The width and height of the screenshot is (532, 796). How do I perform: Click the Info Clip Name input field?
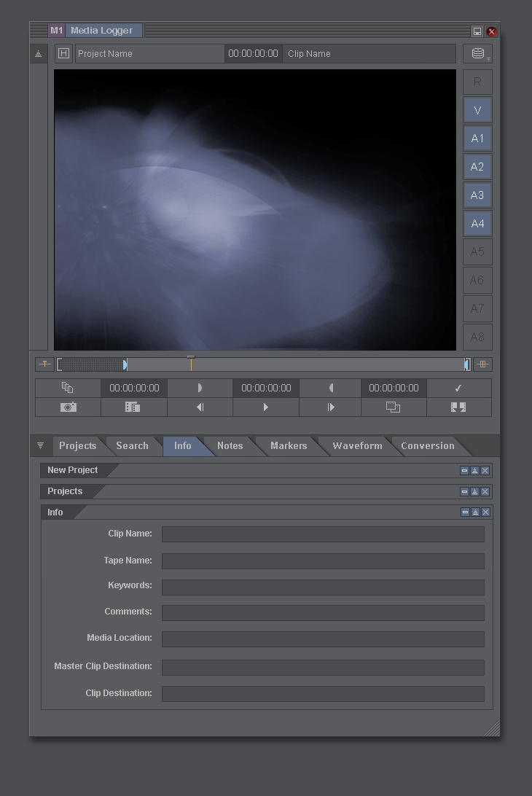(323, 534)
